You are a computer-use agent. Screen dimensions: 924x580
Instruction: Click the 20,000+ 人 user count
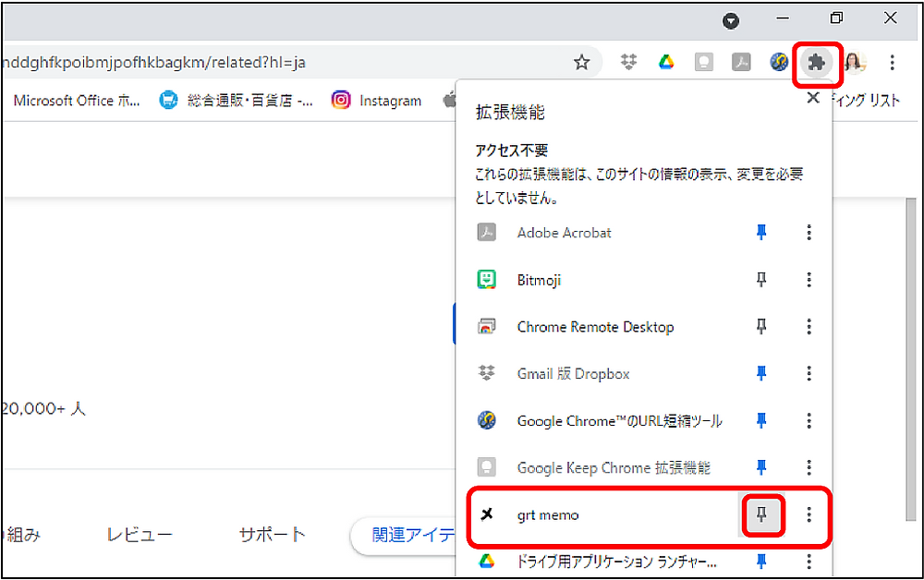point(43,408)
